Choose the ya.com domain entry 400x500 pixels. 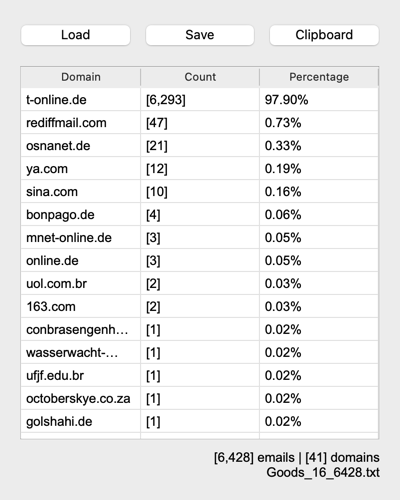[x=200, y=169]
